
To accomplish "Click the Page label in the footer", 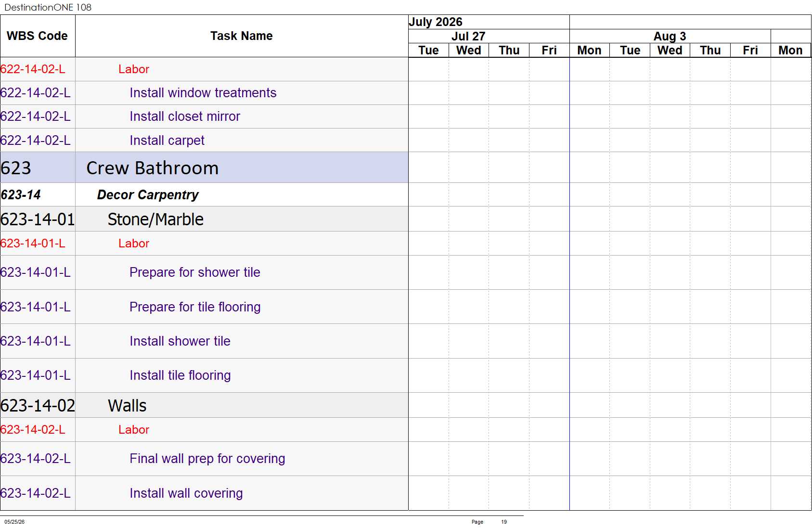I will tap(477, 522).
